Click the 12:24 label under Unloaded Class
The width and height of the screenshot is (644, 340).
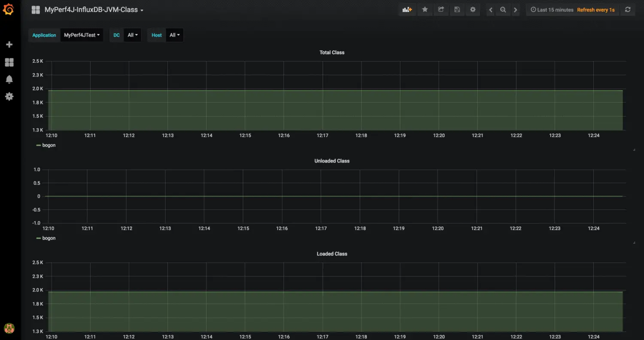[x=594, y=228]
